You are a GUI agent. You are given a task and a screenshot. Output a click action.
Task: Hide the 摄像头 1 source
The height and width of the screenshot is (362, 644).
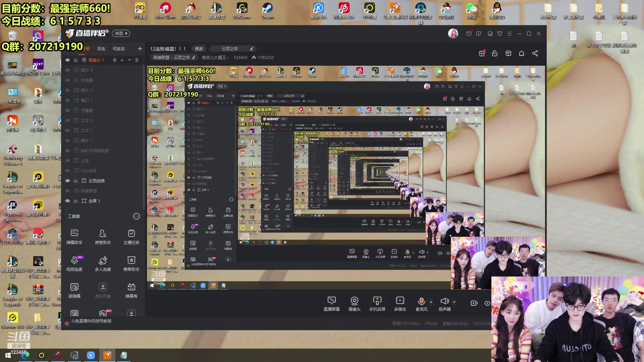click(x=67, y=60)
